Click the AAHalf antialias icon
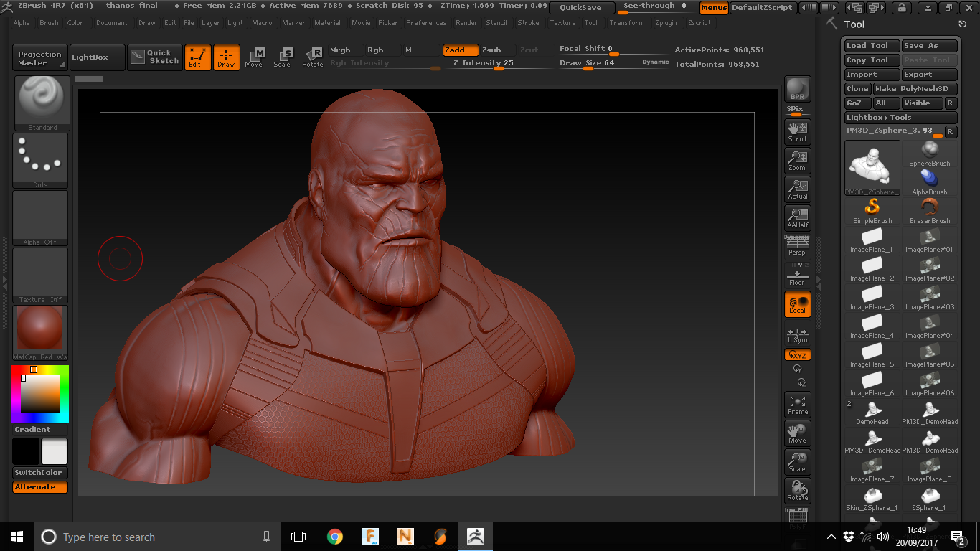Screen dimensions: 980x551 (797, 217)
